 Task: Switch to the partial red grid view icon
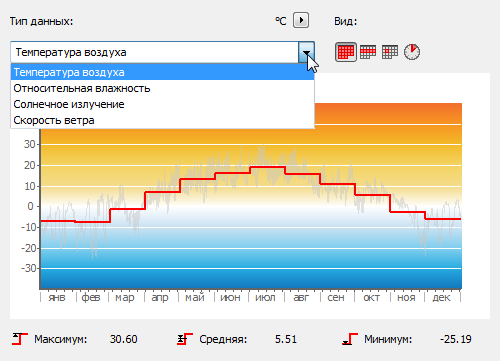click(368, 52)
